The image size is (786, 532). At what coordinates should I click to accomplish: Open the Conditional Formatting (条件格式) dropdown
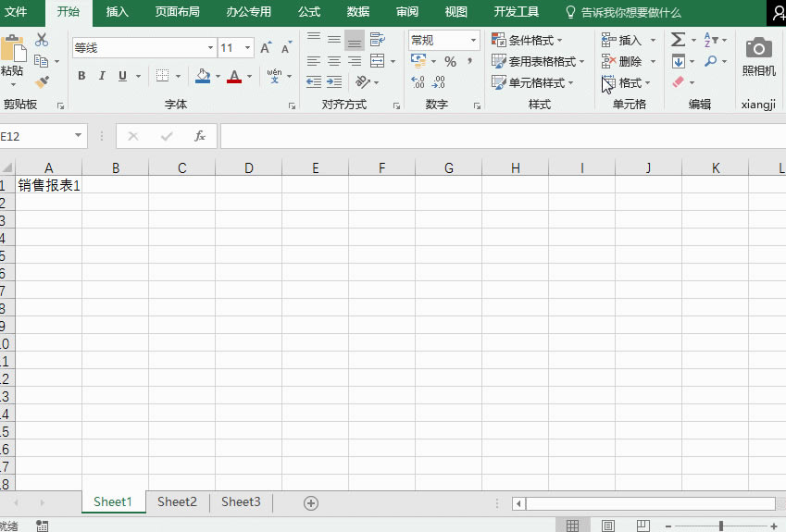[528, 40]
